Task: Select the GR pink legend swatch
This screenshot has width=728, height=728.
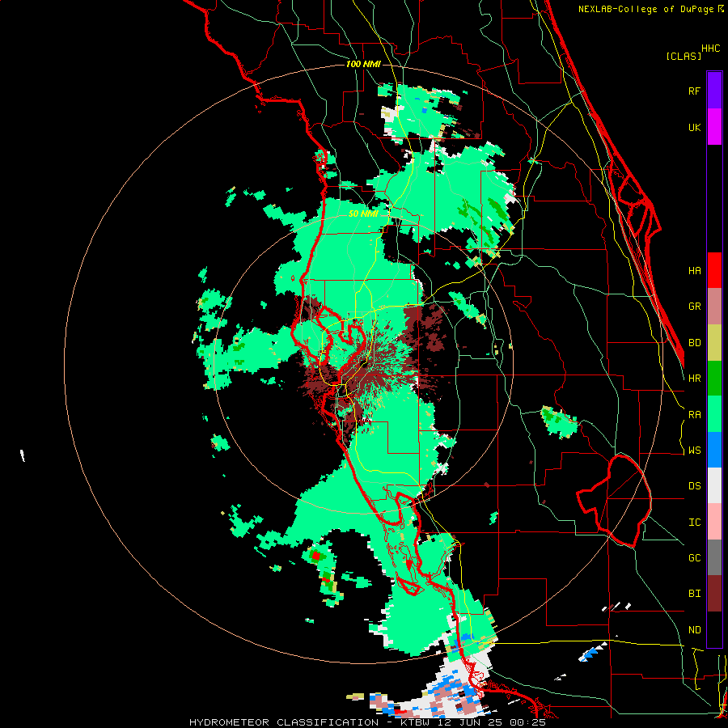Action: (714, 307)
